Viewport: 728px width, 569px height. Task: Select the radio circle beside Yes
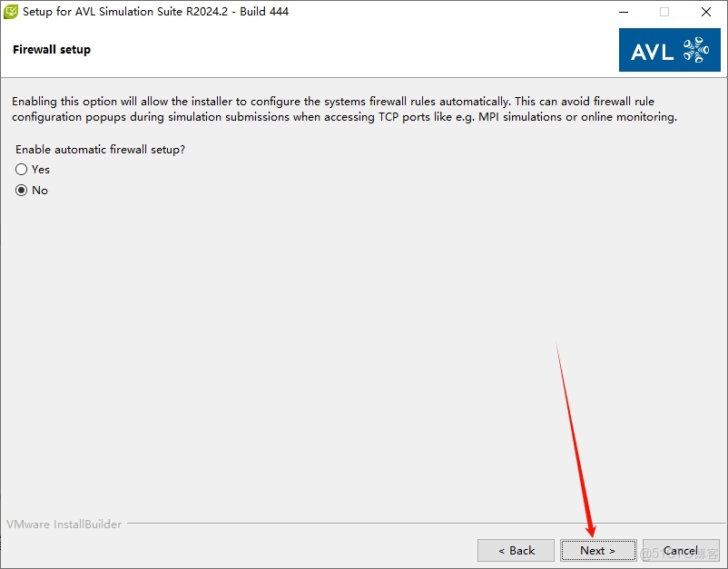tap(22, 170)
